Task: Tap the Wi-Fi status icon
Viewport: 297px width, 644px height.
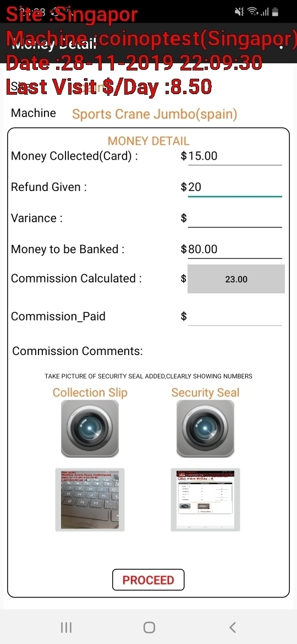Action: (252, 12)
